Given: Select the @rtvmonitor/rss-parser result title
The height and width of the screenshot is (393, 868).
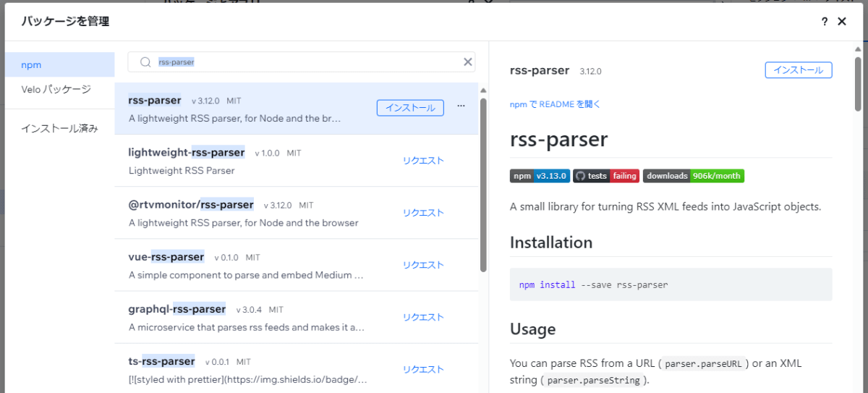Looking at the screenshot, I should pyautogui.click(x=191, y=205).
